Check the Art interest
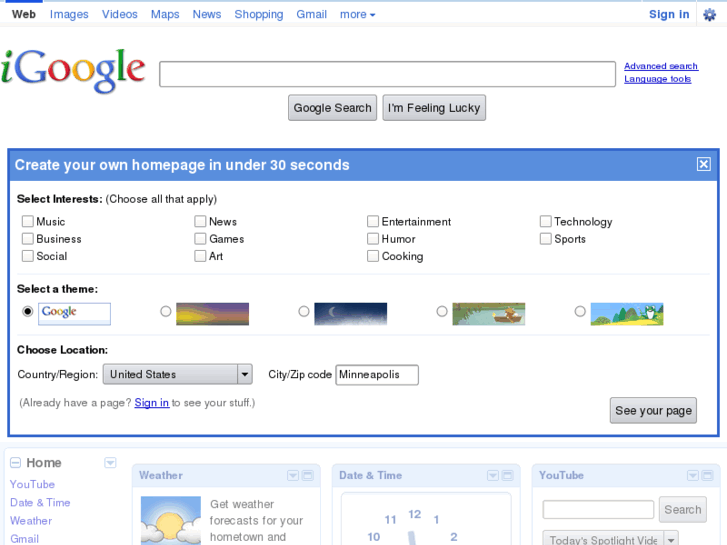Screen dimensions: 727x545 200,256
